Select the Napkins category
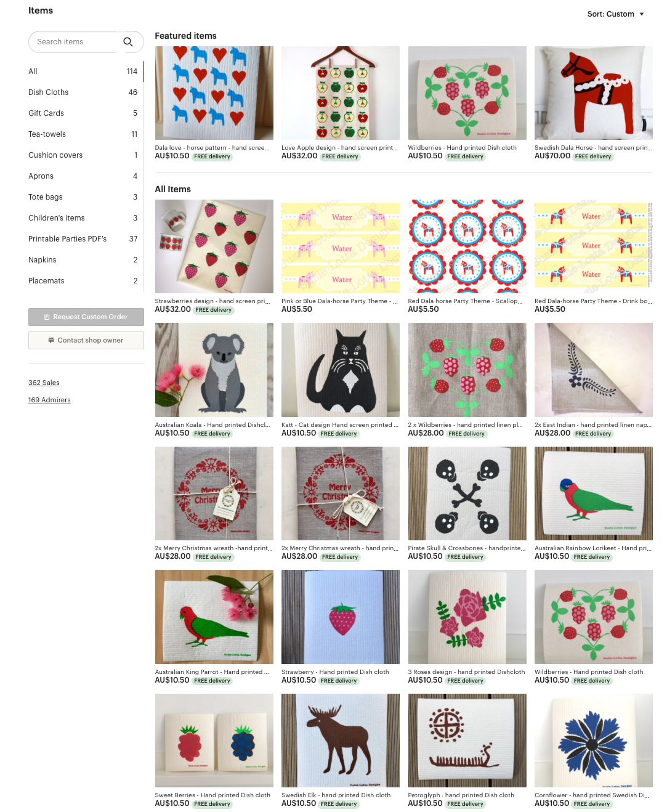 [83, 260]
